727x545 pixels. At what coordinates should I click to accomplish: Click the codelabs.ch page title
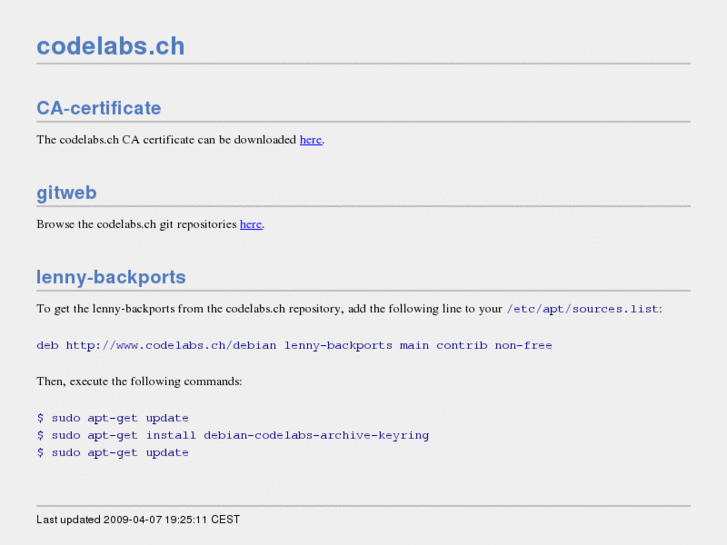[110, 46]
